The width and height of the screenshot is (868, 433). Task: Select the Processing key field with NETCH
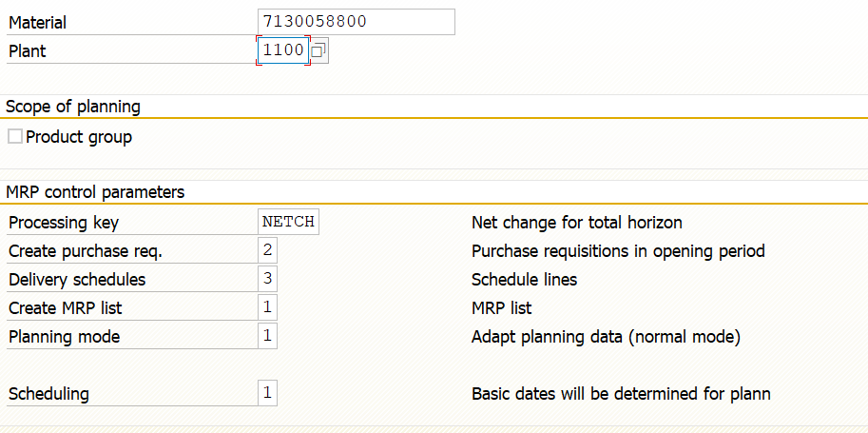click(288, 223)
